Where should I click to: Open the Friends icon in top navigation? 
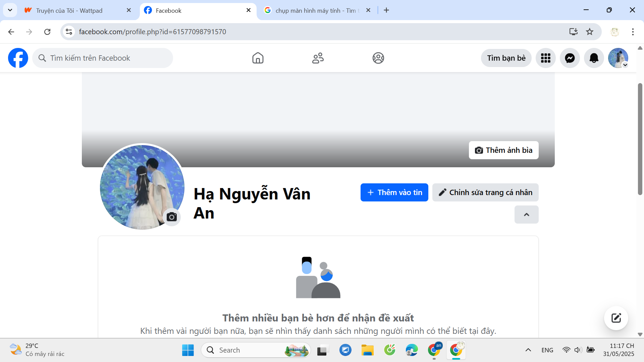(318, 58)
